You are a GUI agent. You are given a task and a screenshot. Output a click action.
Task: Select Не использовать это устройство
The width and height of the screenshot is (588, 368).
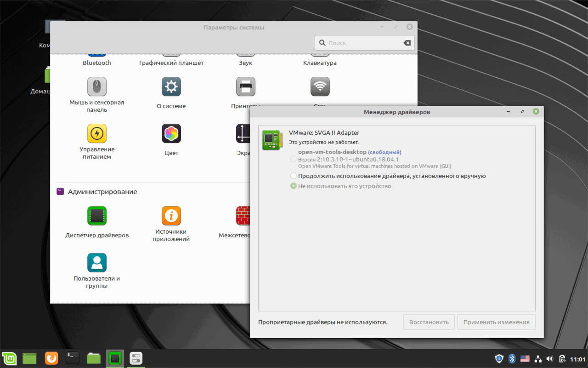pos(293,186)
